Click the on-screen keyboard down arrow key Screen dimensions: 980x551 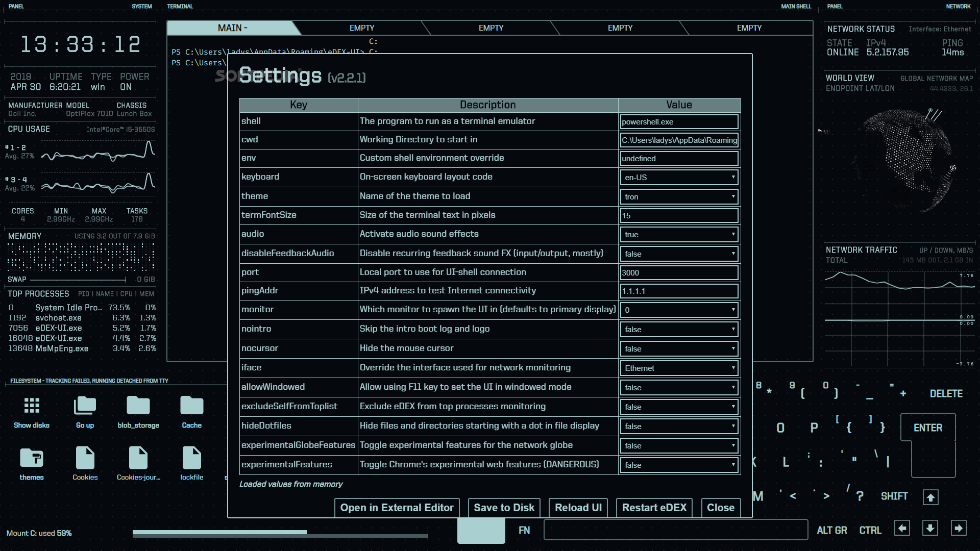click(930, 529)
